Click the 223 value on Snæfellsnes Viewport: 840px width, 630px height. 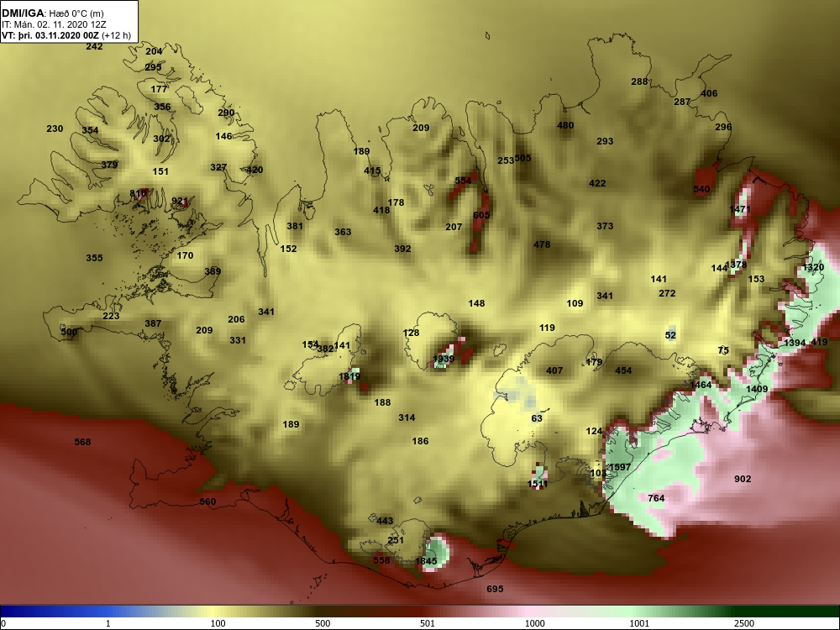[x=111, y=316]
